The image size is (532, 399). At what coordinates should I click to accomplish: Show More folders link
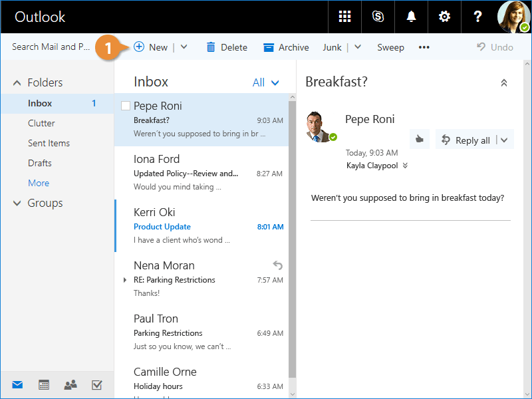click(39, 183)
